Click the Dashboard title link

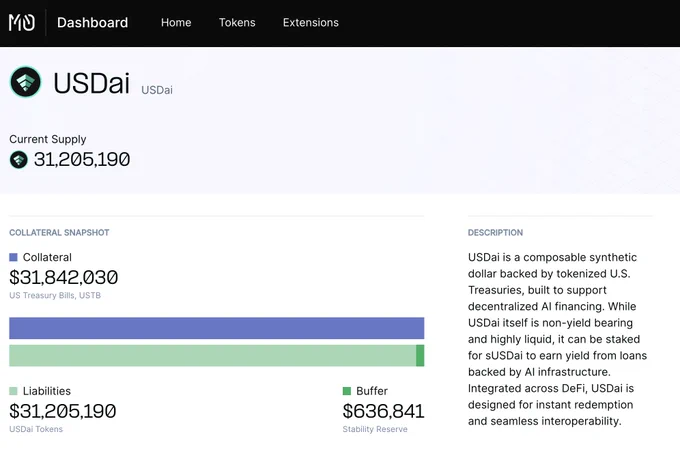coord(92,23)
